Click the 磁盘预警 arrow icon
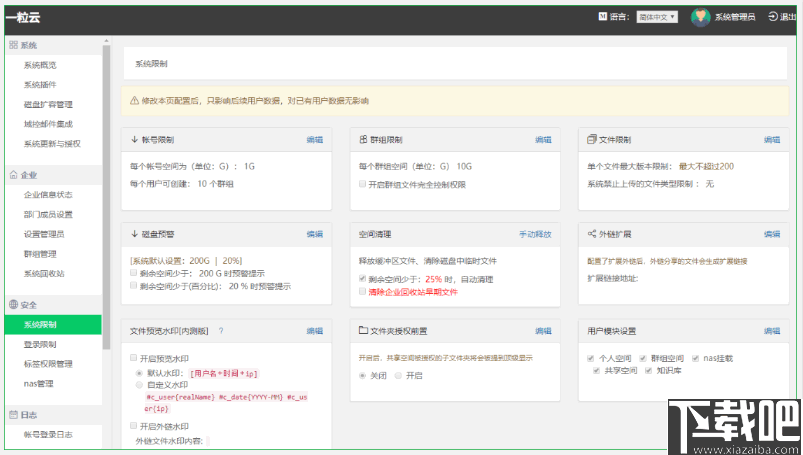The height and width of the screenshot is (455, 803). point(135,234)
